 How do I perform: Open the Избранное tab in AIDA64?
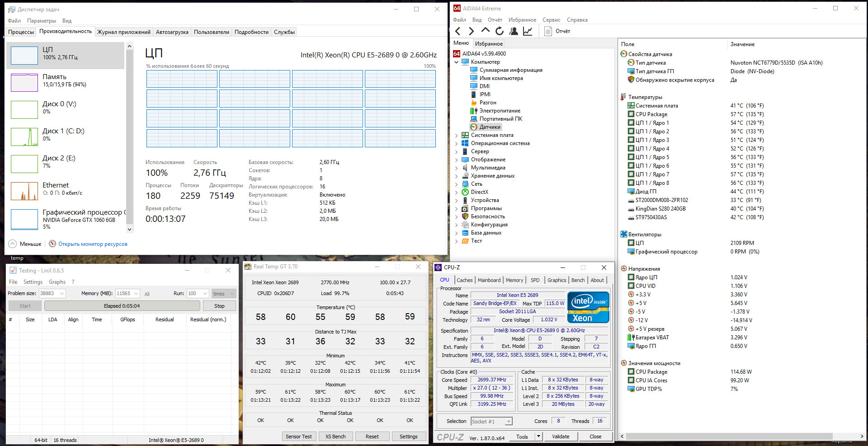pos(489,44)
